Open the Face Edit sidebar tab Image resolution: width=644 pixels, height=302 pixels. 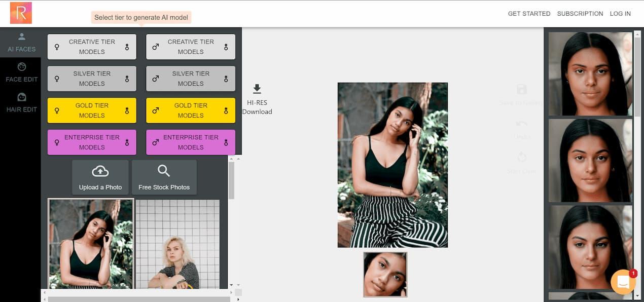21,72
